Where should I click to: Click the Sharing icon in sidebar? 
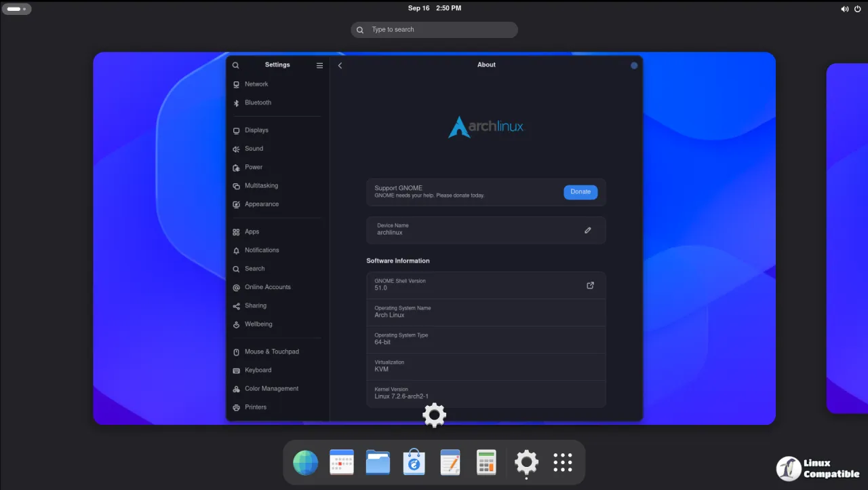[x=236, y=306]
